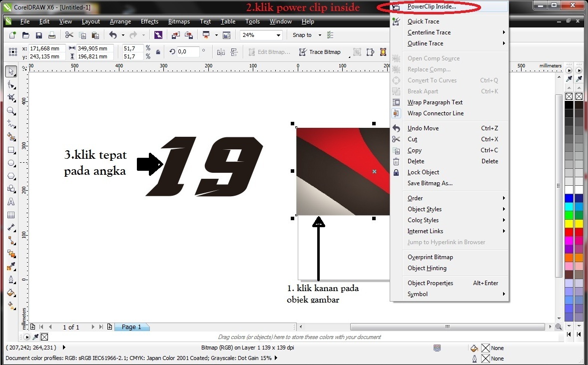Click the Trace Bitmap button
This screenshot has width=588, height=365.
(320, 51)
